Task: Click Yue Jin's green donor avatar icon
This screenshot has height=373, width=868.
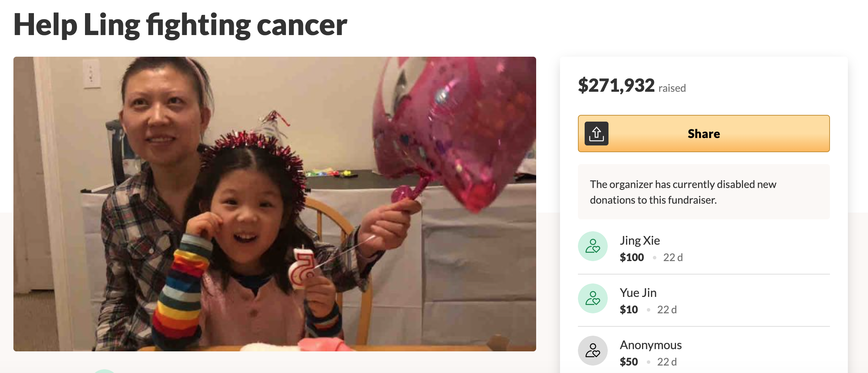Action: 592,298
